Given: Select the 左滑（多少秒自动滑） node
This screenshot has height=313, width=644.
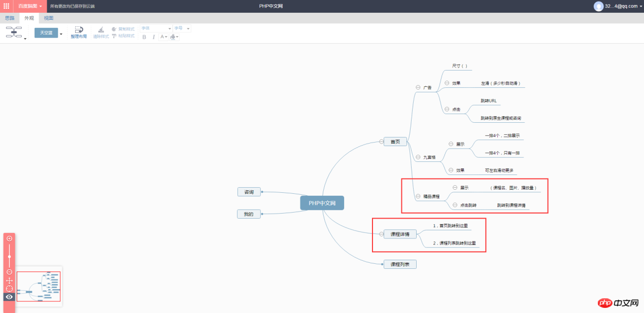Looking at the screenshot, I should (x=501, y=83).
